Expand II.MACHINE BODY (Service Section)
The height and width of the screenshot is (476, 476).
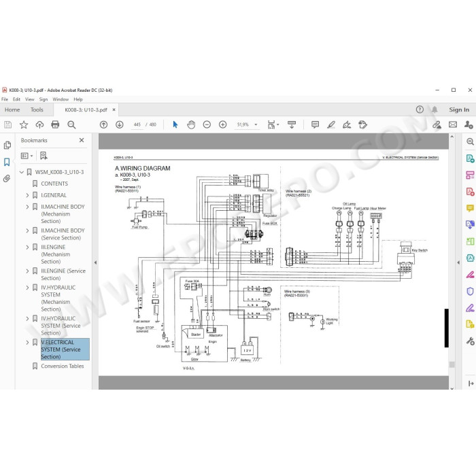[27, 231]
